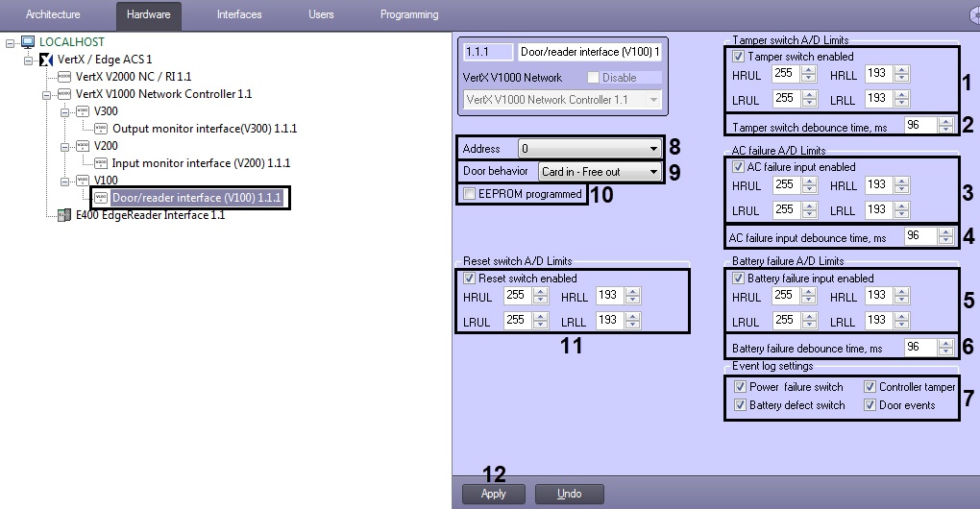Open the Address dropdown
980x509 pixels.
click(589, 149)
